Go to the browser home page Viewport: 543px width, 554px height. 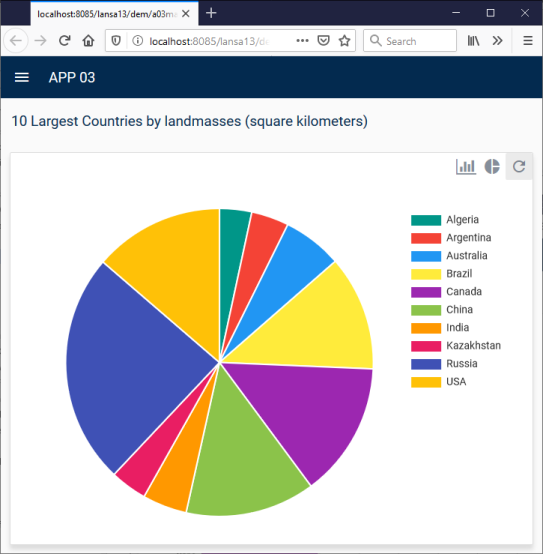coord(88,41)
